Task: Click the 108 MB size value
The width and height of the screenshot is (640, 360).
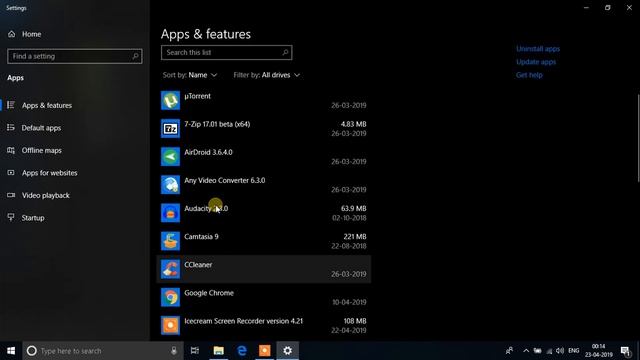Action: click(x=355, y=321)
